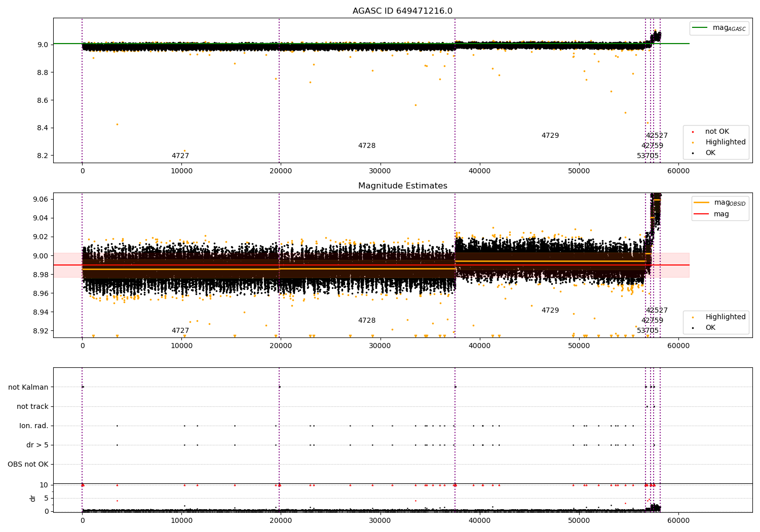Click the "OBS not OK" axis label
Screen dimensions: 760x532
[28, 464]
